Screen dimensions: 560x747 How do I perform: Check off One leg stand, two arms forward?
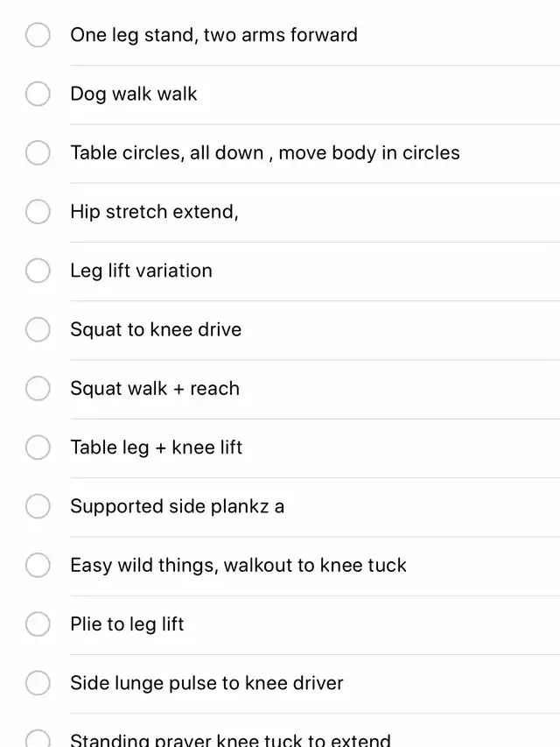[38, 35]
